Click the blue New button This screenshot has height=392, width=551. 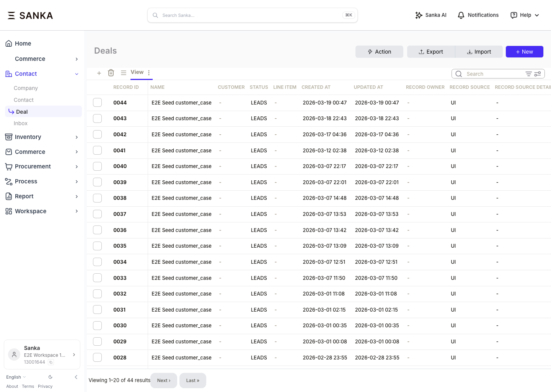pos(524,52)
